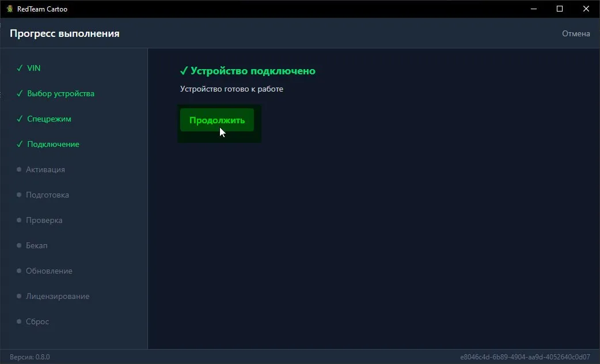The height and width of the screenshot is (364, 600).
Task: Click the bullet dot beside Сброс
Action: [x=19, y=321]
